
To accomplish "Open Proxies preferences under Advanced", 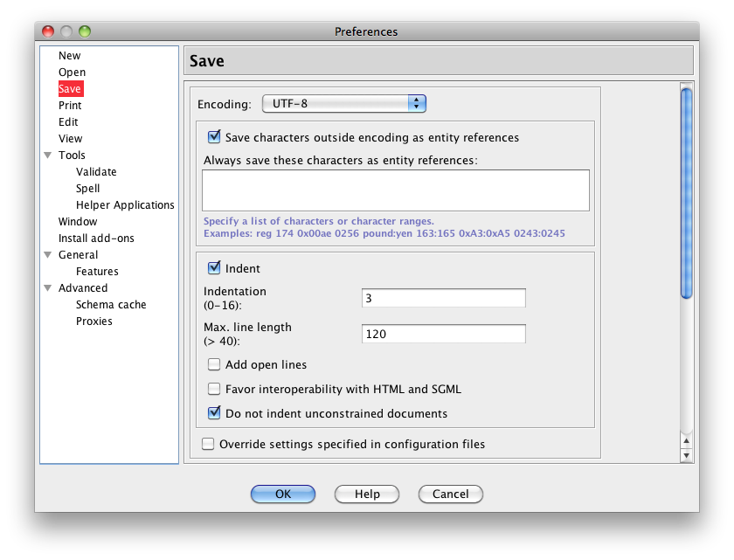I will tap(94, 321).
